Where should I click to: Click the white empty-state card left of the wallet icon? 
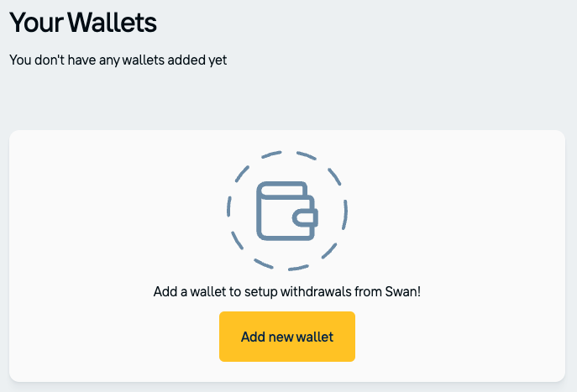pos(109,218)
